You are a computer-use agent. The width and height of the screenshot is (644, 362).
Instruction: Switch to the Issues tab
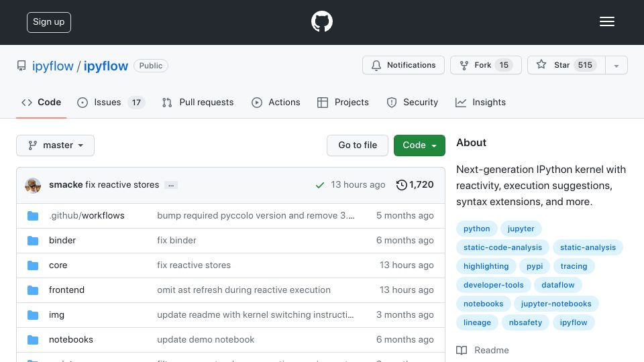point(111,102)
